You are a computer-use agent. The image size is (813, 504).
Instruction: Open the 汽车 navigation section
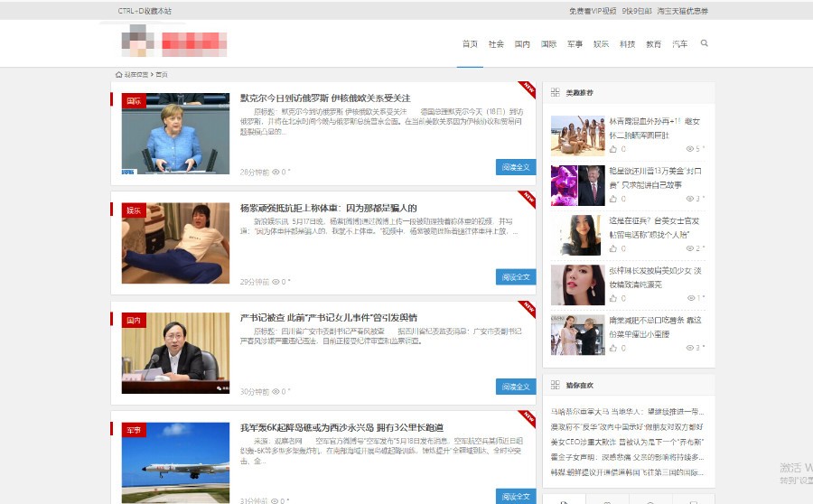679,44
